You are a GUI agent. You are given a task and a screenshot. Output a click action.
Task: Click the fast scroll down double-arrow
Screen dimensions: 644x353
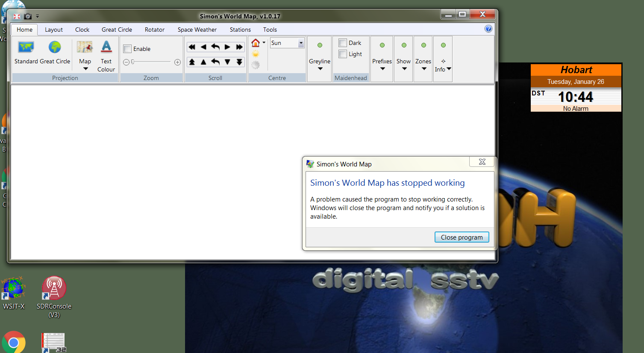click(x=239, y=62)
